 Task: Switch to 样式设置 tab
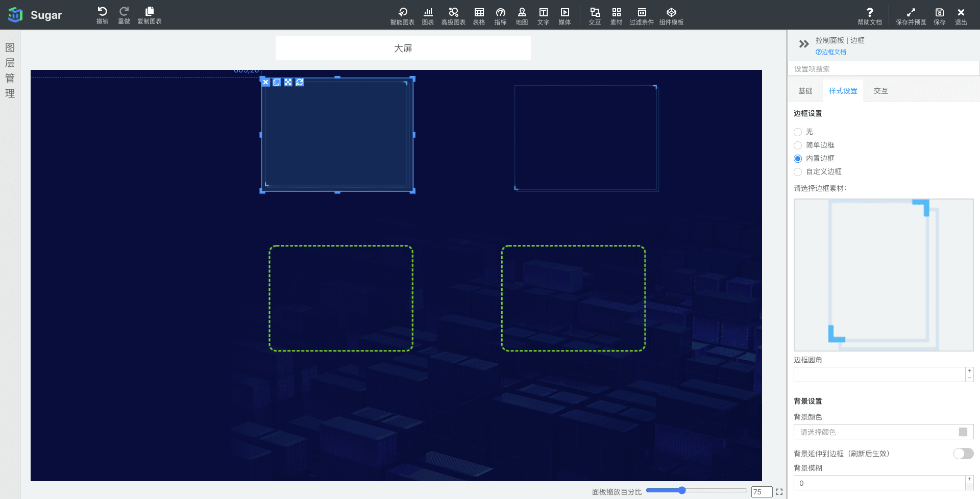843,91
